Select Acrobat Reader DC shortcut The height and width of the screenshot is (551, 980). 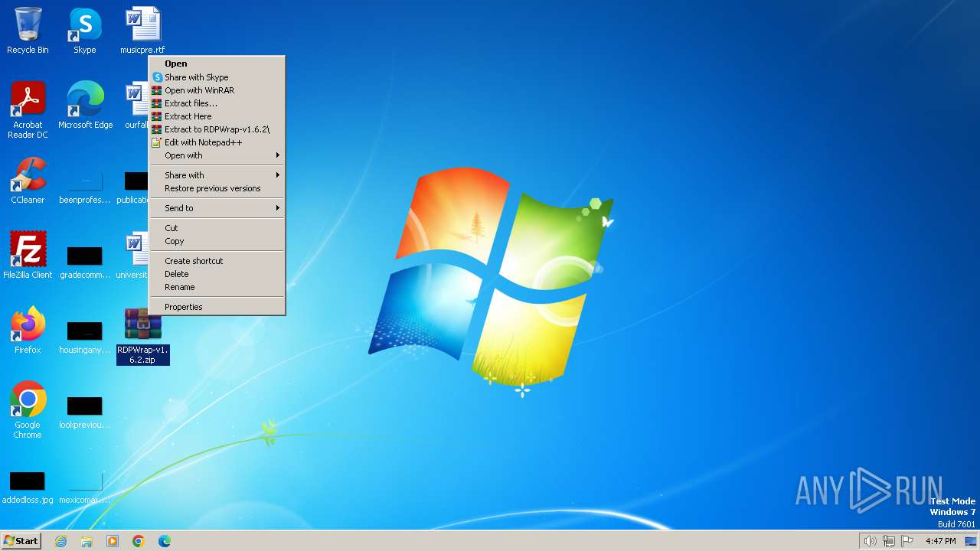pyautogui.click(x=28, y=110)
